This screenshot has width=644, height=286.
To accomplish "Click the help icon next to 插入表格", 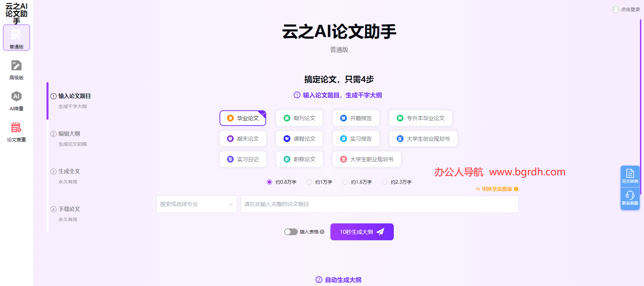I will coord(322,232).
